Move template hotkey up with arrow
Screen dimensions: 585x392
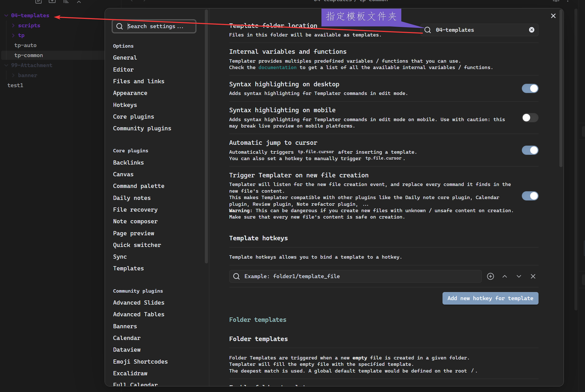point(505,276)
